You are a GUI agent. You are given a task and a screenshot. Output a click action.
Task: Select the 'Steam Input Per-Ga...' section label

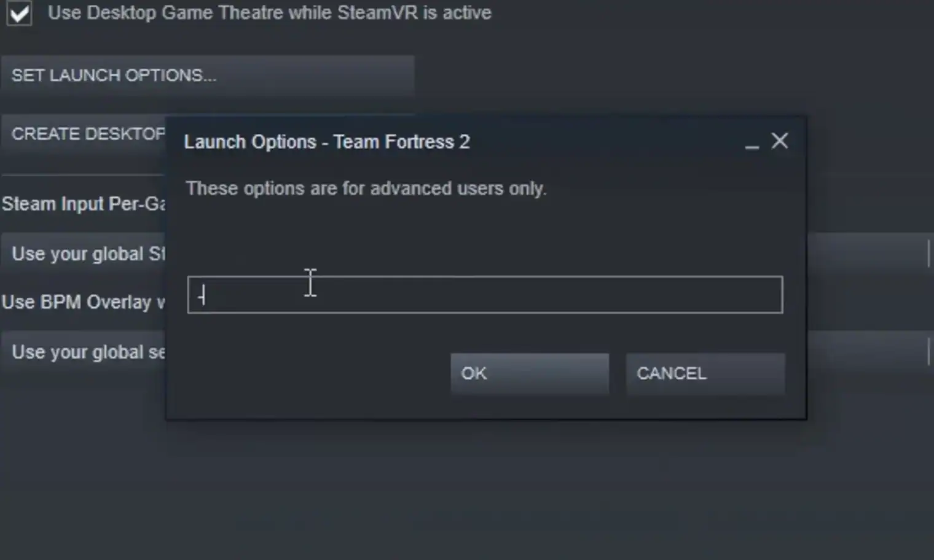coord(84,204)
